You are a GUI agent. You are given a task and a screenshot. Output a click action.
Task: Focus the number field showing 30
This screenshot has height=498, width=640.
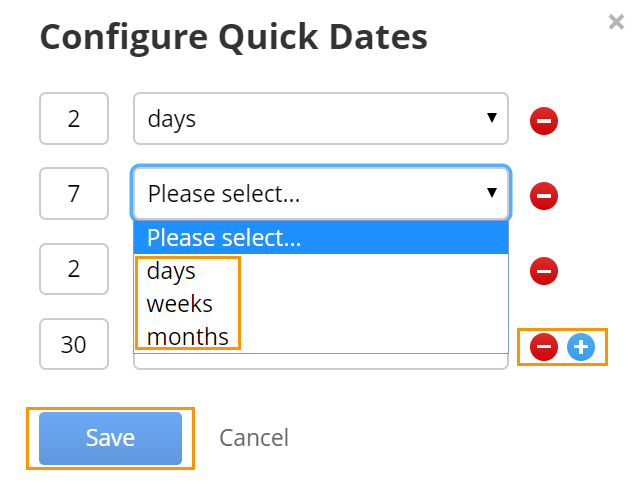[x=74, y=344]
